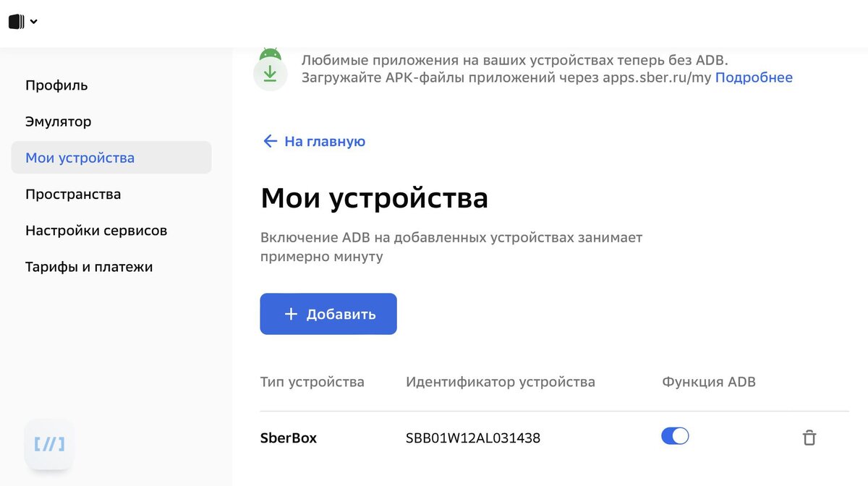Go to Тарифы и платежи

pos(89,266)
